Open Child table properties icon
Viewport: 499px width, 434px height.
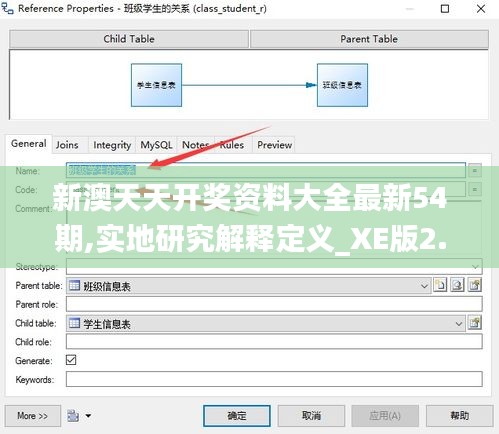(475, 323)
